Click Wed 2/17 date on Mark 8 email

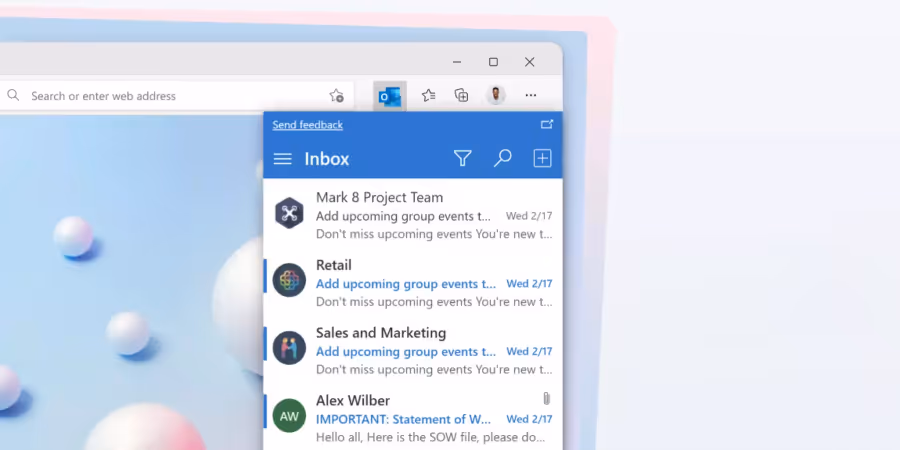(529, 216)
